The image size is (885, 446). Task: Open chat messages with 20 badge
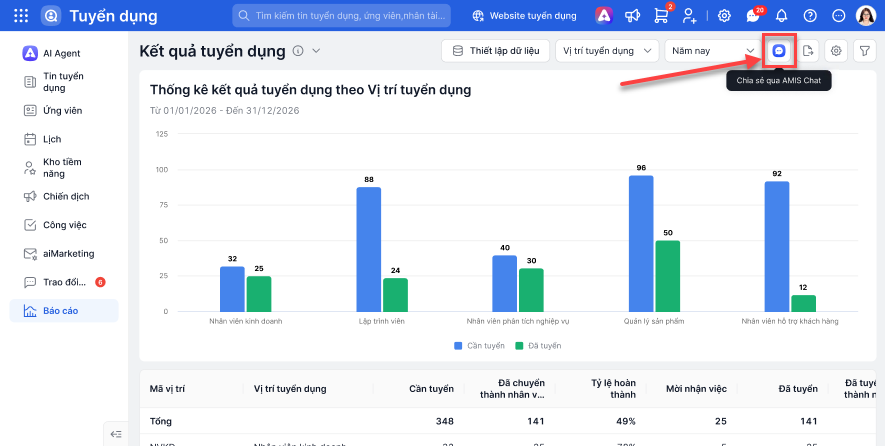click(x=753, y=16)
